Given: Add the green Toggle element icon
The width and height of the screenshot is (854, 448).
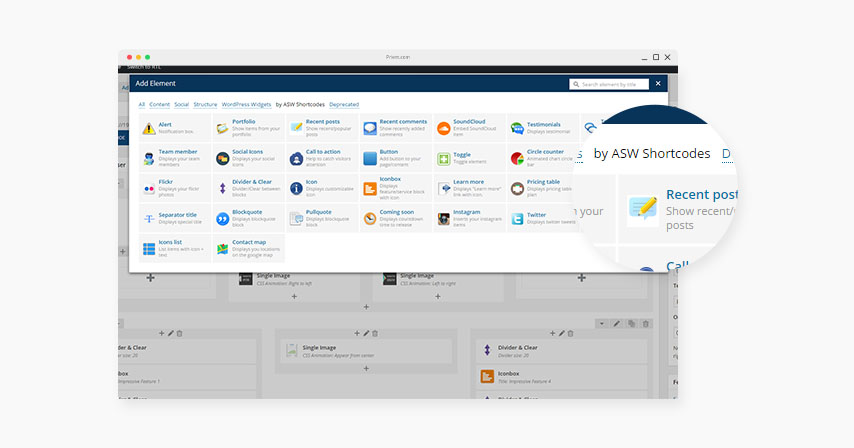Looking at the screenshot, I should coord(443,158).
